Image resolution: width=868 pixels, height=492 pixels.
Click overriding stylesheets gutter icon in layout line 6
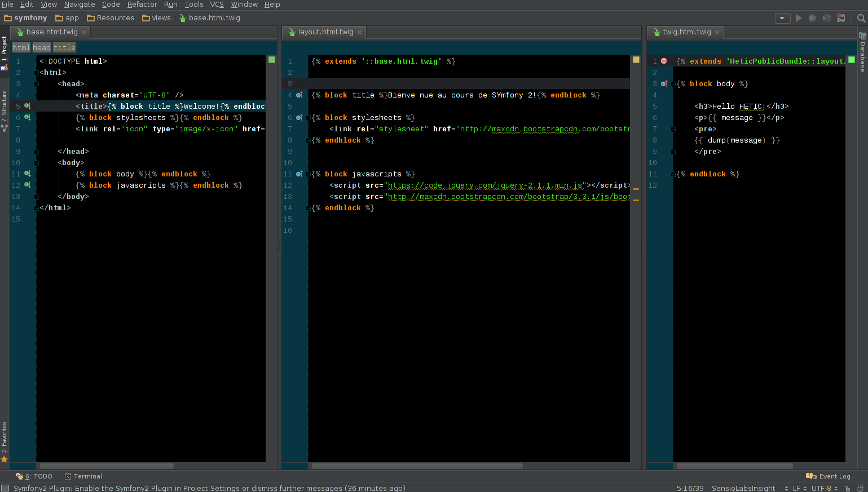(x=299, y=117)
